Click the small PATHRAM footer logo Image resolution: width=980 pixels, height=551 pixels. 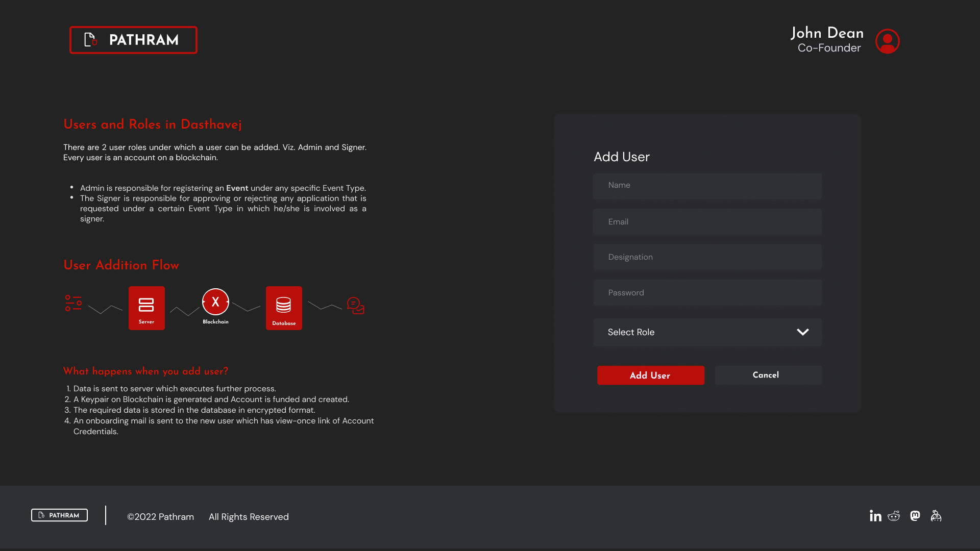click(59, 515)
